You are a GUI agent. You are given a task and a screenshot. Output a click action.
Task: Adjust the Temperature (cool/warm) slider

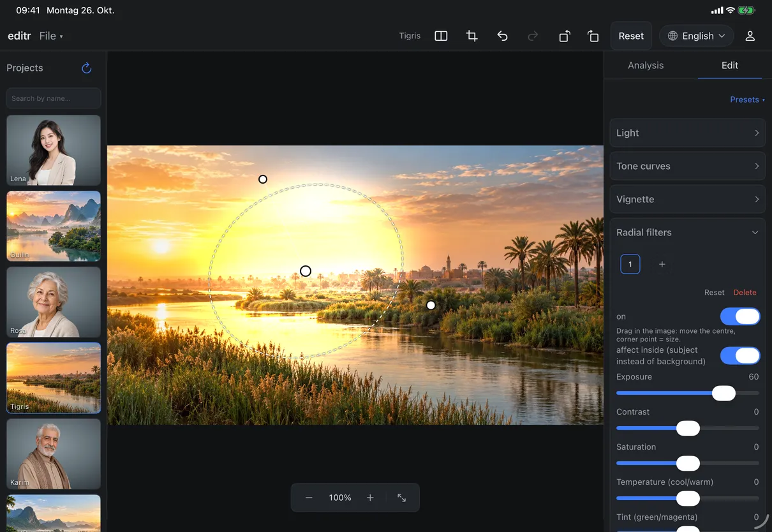(x=688, y=499)
